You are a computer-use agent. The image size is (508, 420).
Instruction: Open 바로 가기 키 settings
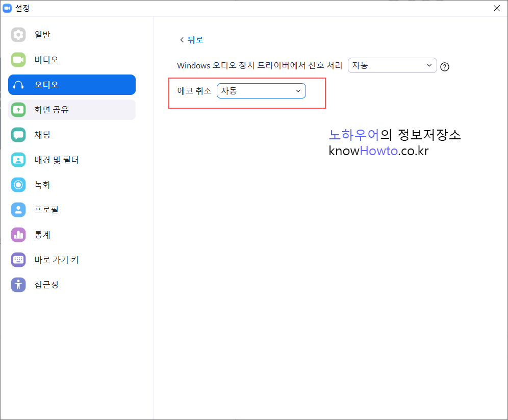pyautogui.click(x=72, y=260)
